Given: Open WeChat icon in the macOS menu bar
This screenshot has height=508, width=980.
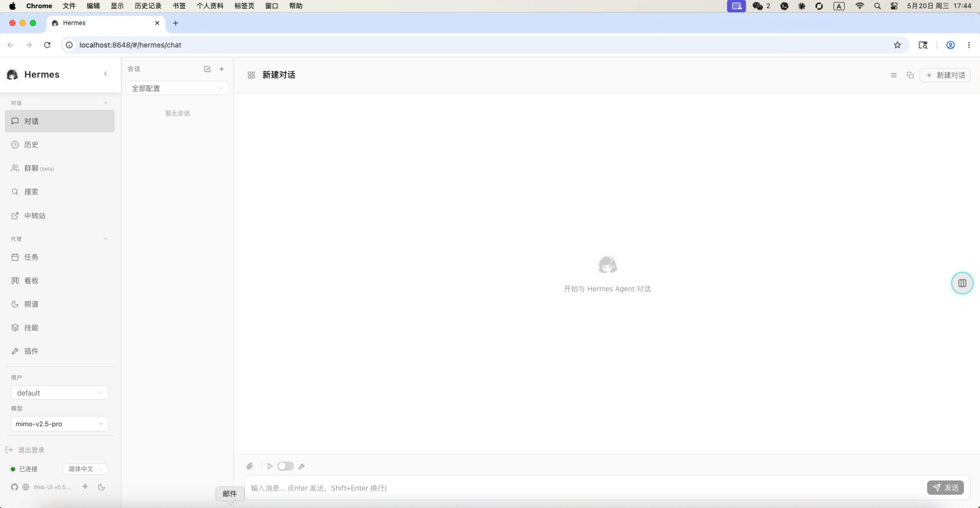Looking at the screenshot, I should (758, 6).
